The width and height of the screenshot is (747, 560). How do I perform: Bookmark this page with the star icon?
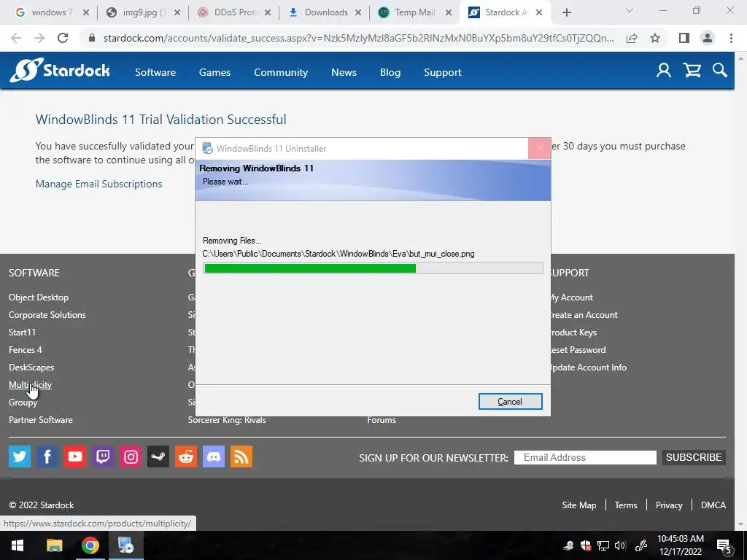[655, 38]
